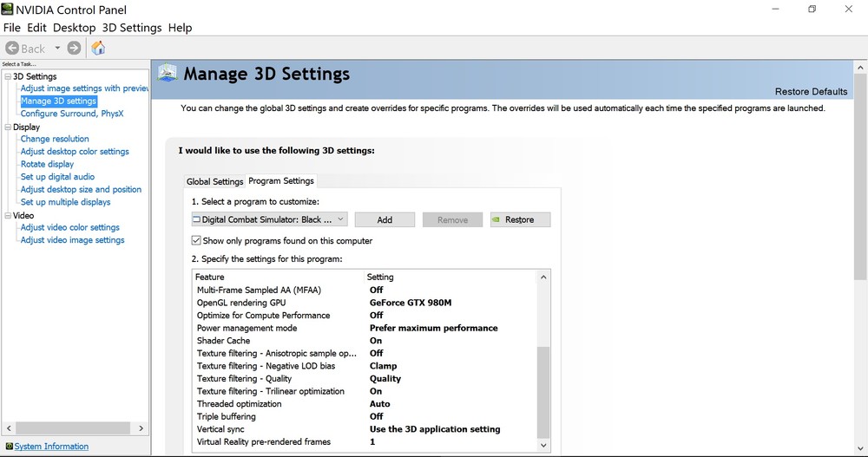Open the 3D Settings menu
Image resolution: width=868 pixels, height=457 pixels.
coord(132,28)
